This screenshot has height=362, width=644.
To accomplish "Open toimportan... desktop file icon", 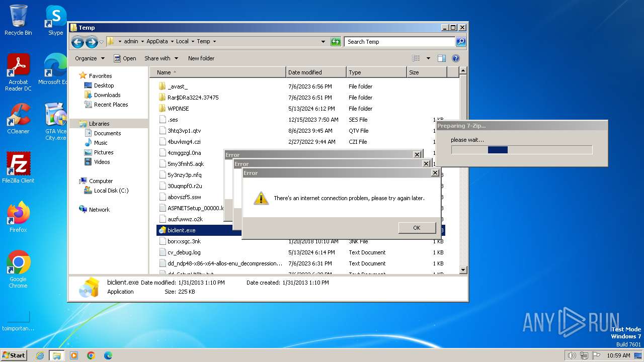I will [x=18, y=322].
